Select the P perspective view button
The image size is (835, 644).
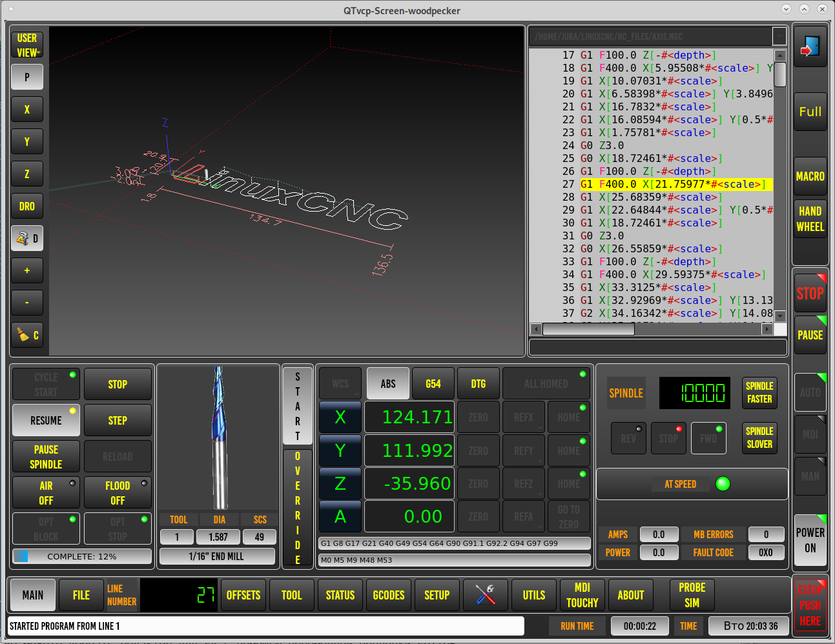pyautogui.click(x=27, y=77)
